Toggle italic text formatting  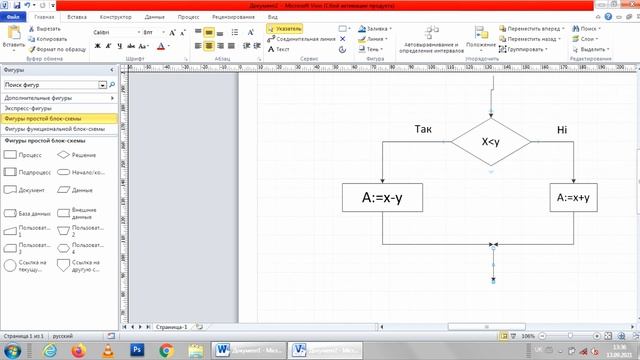point(109,46)
